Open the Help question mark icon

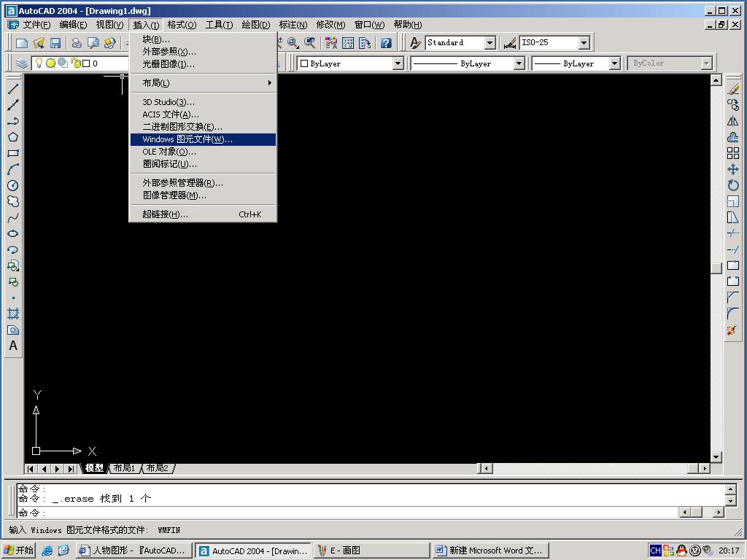386,43
